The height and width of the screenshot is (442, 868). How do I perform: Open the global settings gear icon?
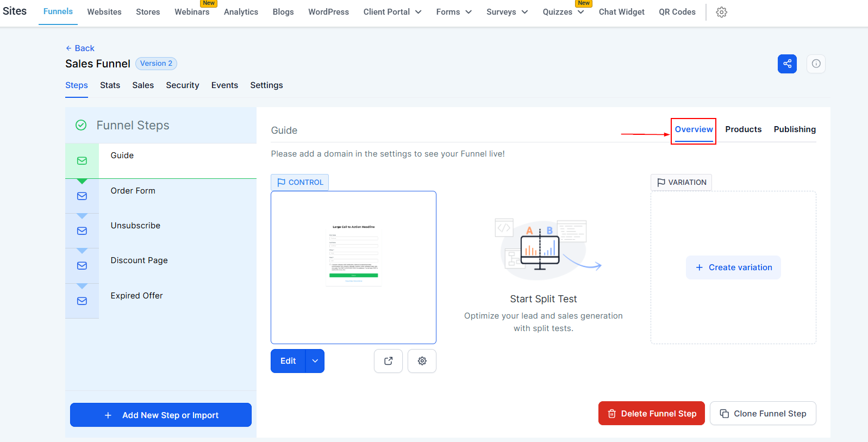721,12
